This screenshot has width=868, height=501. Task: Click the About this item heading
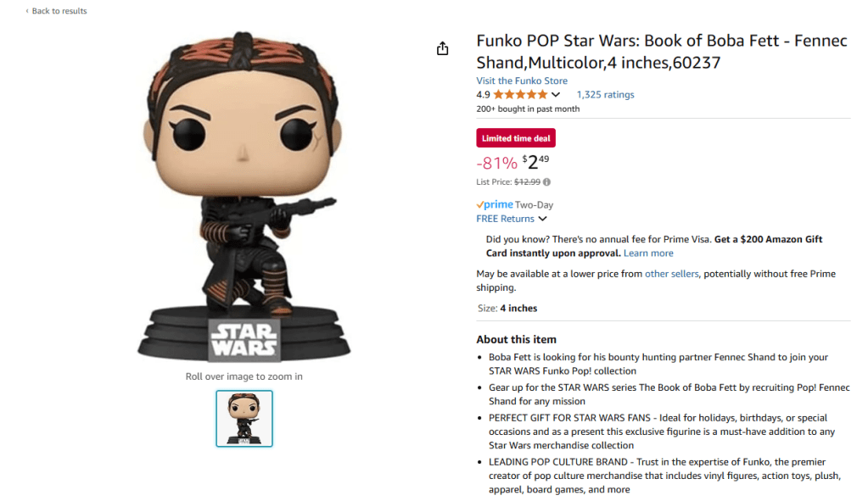[x=516, y=339]
